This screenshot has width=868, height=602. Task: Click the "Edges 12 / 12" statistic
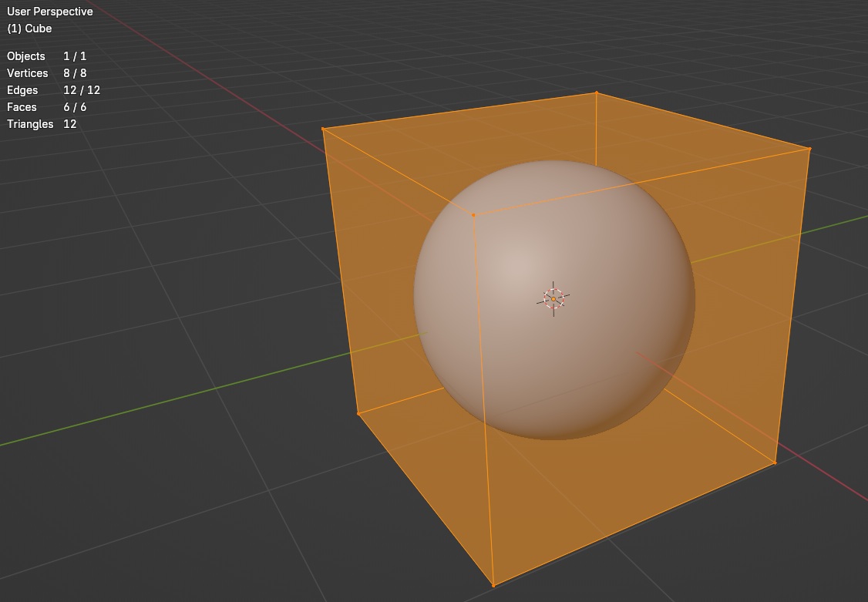(x=53, y=90)
